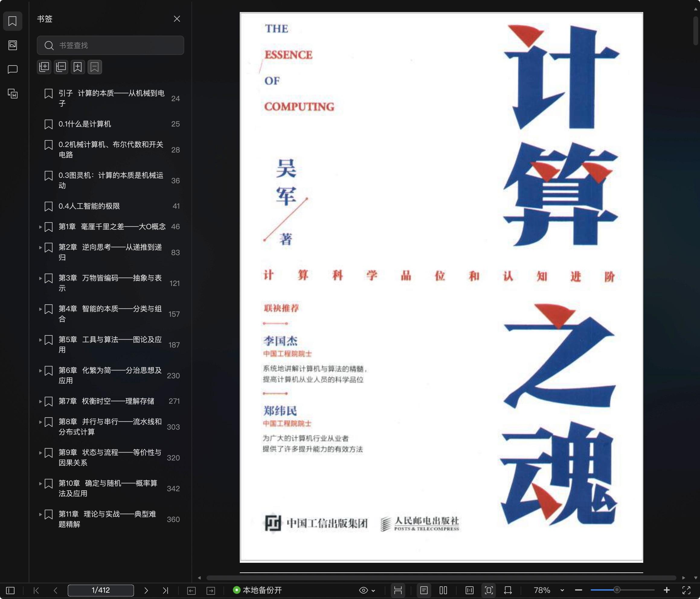Image resolution: width=700 pixels, height=599 pixels.
Task: Open the Word conversion icon in sidebar
Action: (12, 94)
